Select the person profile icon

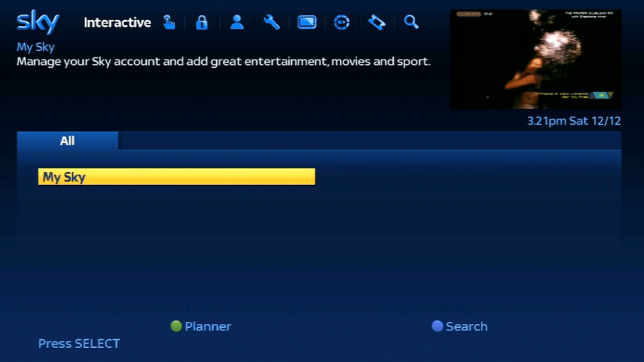[x=236, y=23]
